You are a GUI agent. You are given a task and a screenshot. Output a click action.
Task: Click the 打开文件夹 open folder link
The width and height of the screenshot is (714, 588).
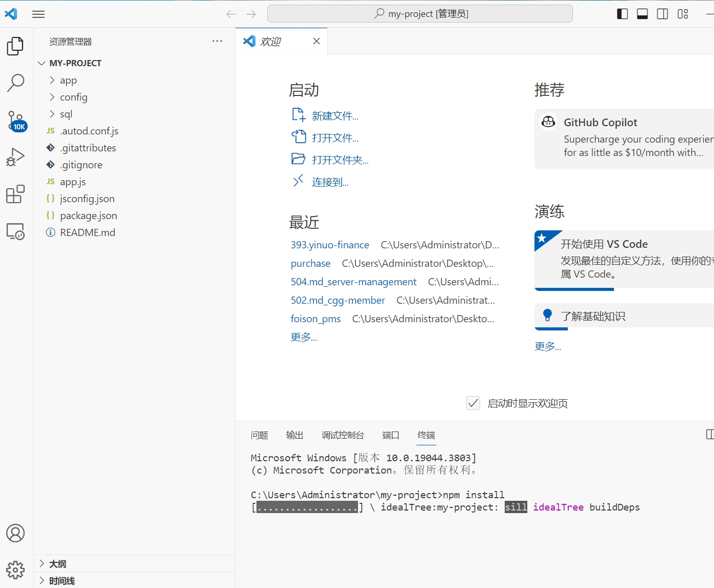340,160
